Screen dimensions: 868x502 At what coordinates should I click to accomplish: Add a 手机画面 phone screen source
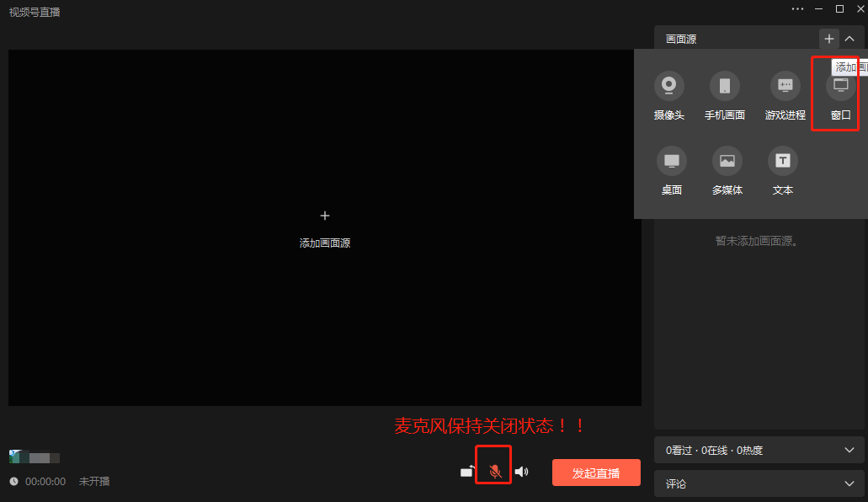pos(726,94)
